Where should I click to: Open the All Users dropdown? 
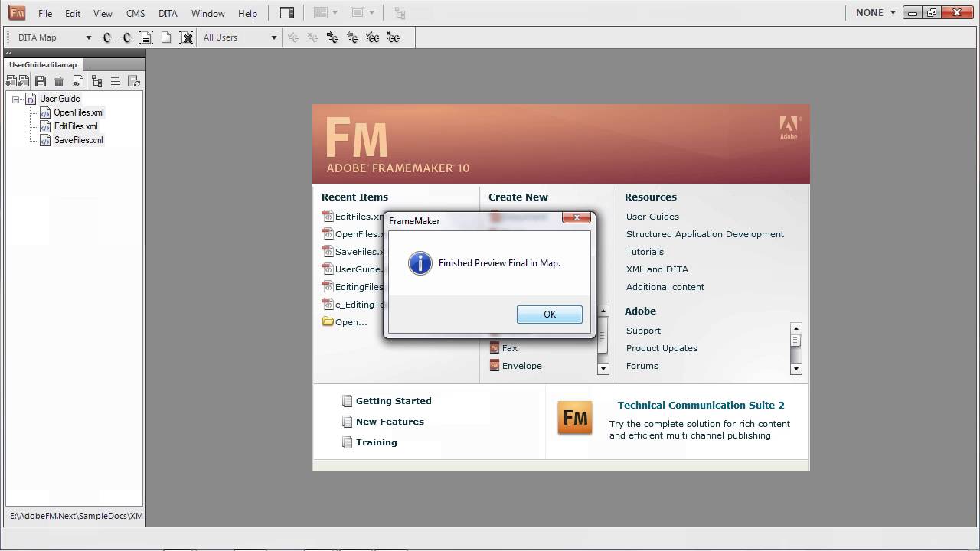240,37
